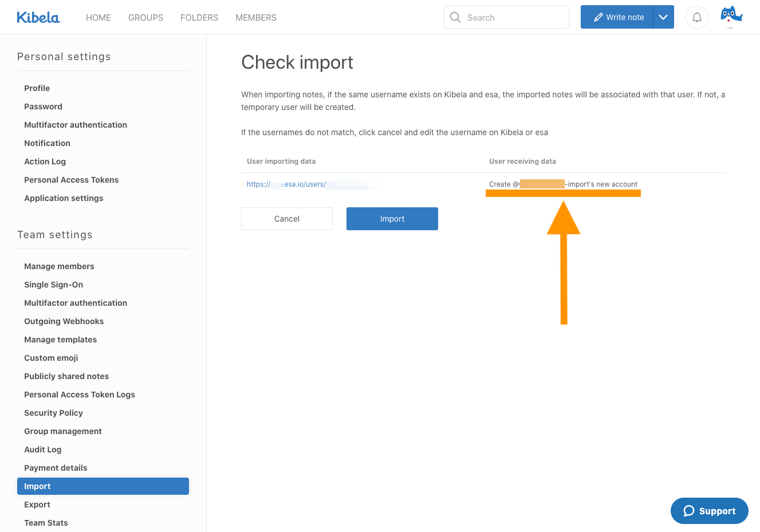Go to Manage members
The width and height of the screenshot is (760, 532).
point(59,266)
